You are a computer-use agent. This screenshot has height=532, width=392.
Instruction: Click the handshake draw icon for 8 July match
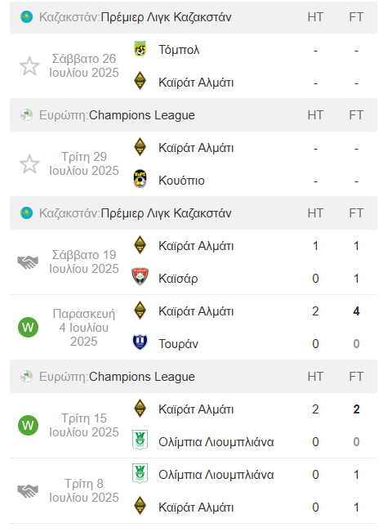point(28,490)
